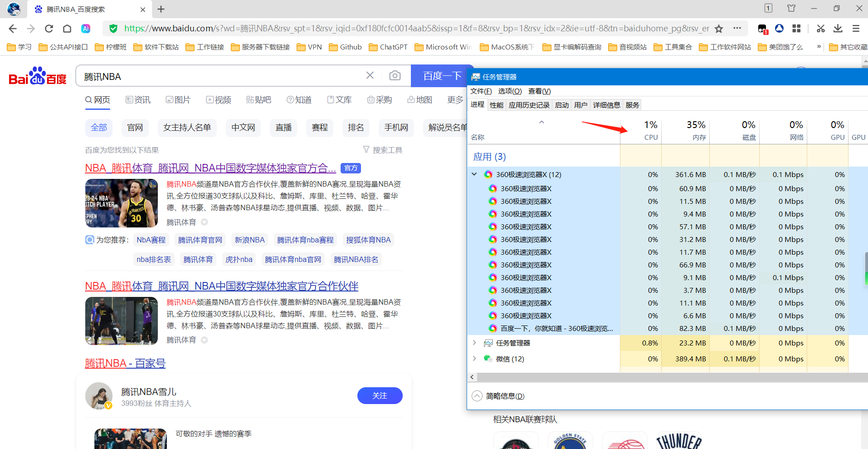The image size is (868, 449).
Task: Click the 82.3 MB memory value
Action: point(692,328)
